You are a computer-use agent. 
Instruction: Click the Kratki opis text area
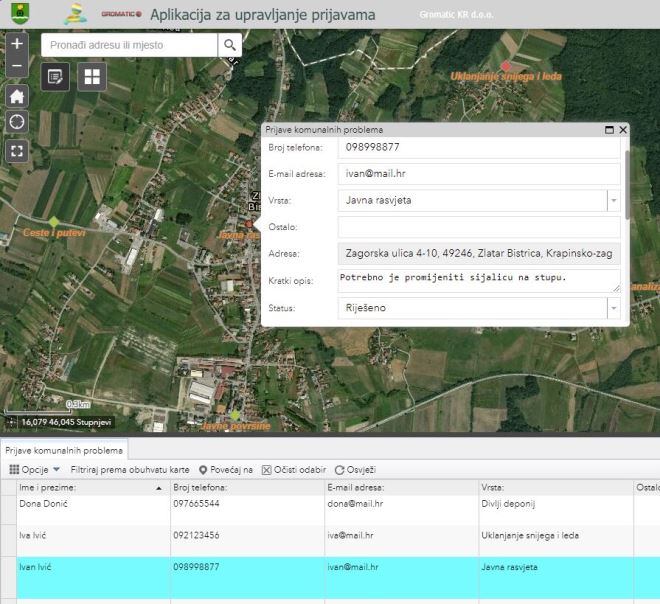click(x=478, y=281)
